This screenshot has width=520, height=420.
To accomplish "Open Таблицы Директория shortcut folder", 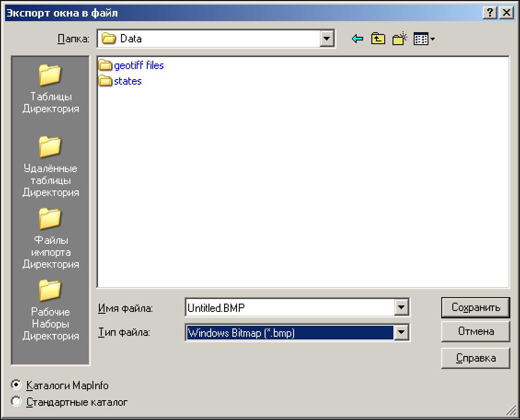I will click(x=51, y=88).
